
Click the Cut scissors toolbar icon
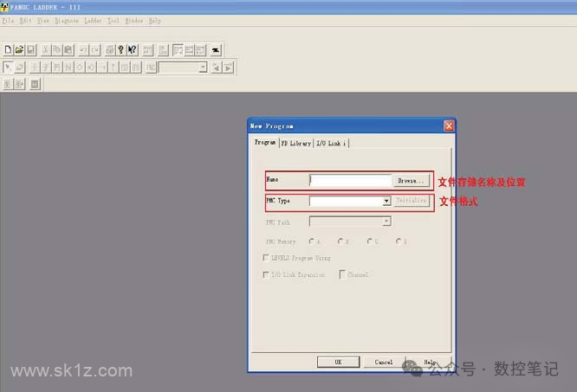[46, 49]
